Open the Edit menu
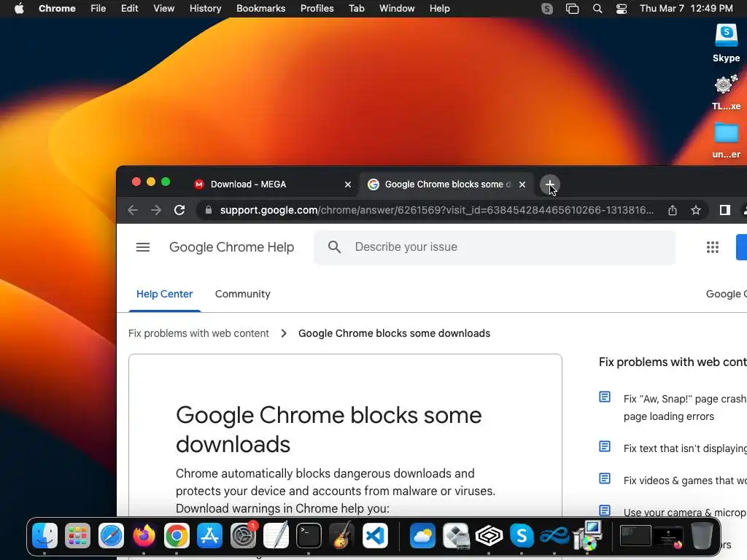Screen dimensions: 747x560 coord(129,9)
